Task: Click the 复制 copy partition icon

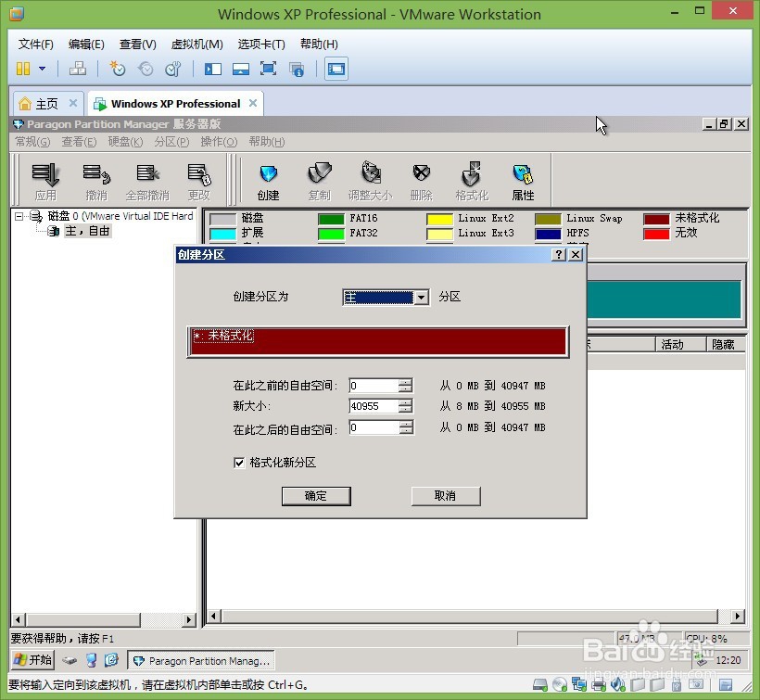Action: point(320,182)
